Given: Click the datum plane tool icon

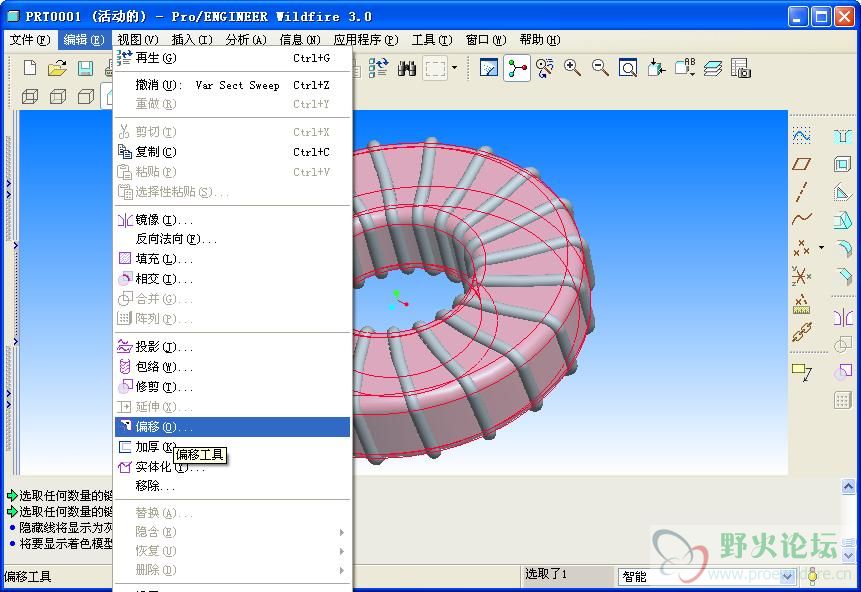Looking at the screenshot, I should click(x=802, y=164).
